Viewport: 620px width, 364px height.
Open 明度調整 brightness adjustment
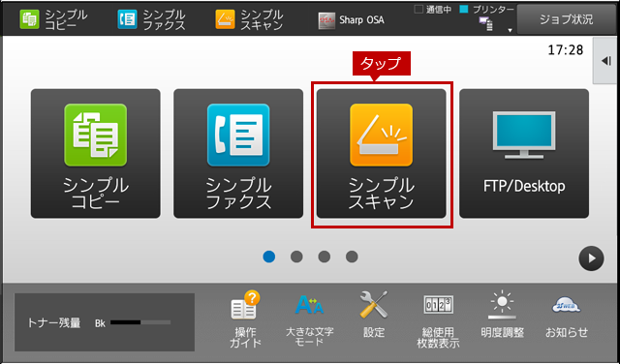coord(502,315)
